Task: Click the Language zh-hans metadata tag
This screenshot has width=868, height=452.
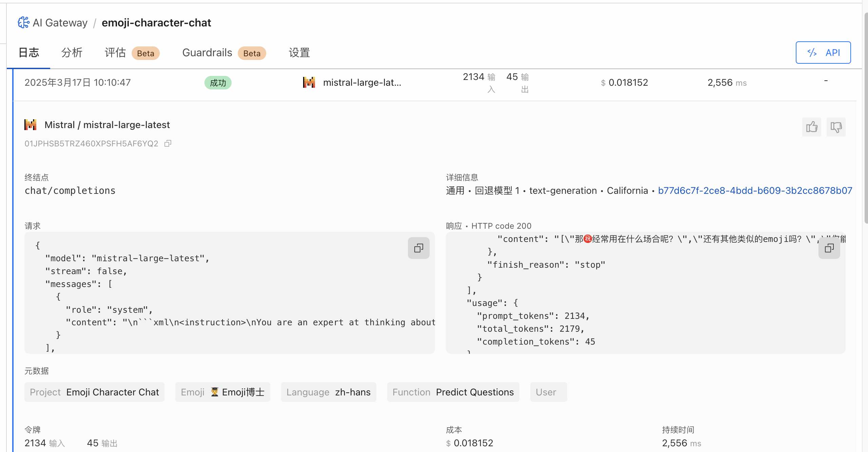Action: tap(329, 392)
